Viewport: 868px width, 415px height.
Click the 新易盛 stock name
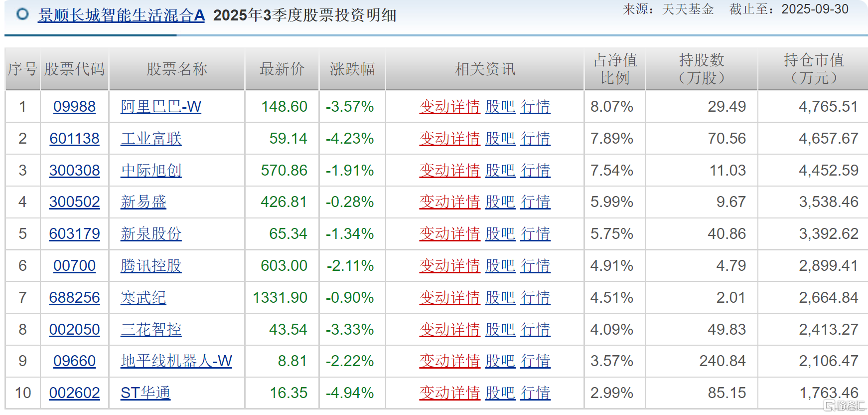[144, 202]
